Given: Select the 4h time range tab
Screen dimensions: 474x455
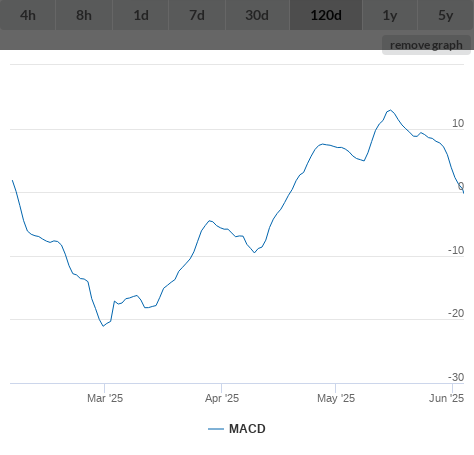Looking at the screenshot, I should 28,15.
